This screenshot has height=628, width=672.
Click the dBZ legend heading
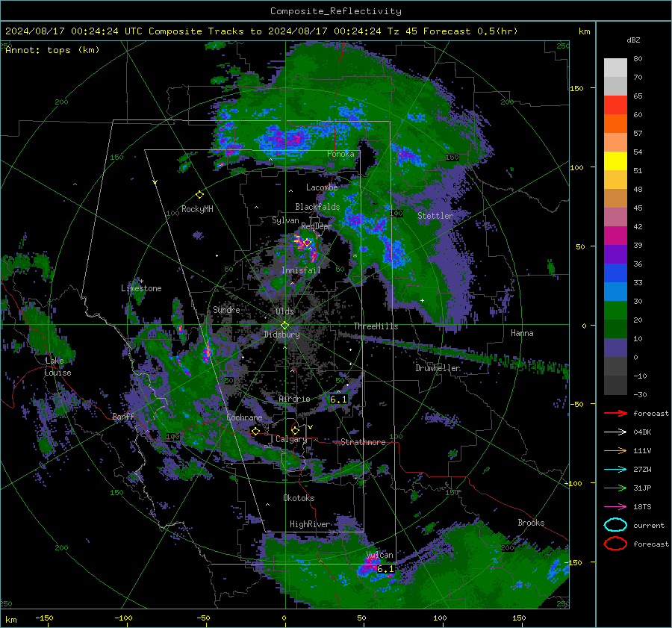[633, 40]
